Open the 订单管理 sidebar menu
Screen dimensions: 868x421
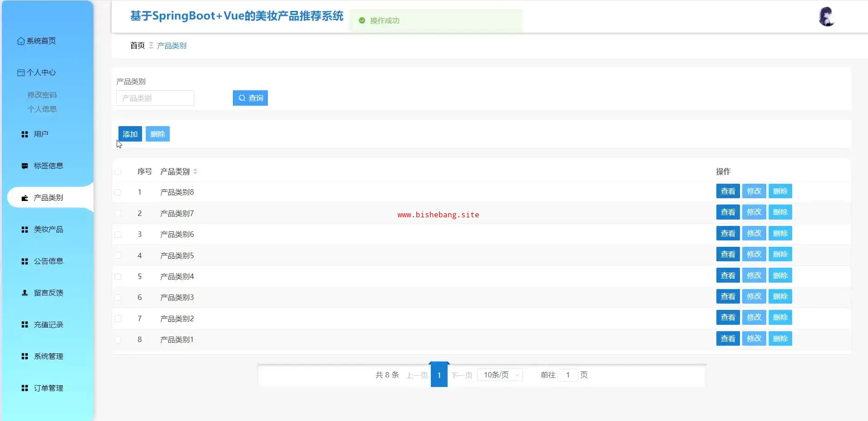coord(49,388)
